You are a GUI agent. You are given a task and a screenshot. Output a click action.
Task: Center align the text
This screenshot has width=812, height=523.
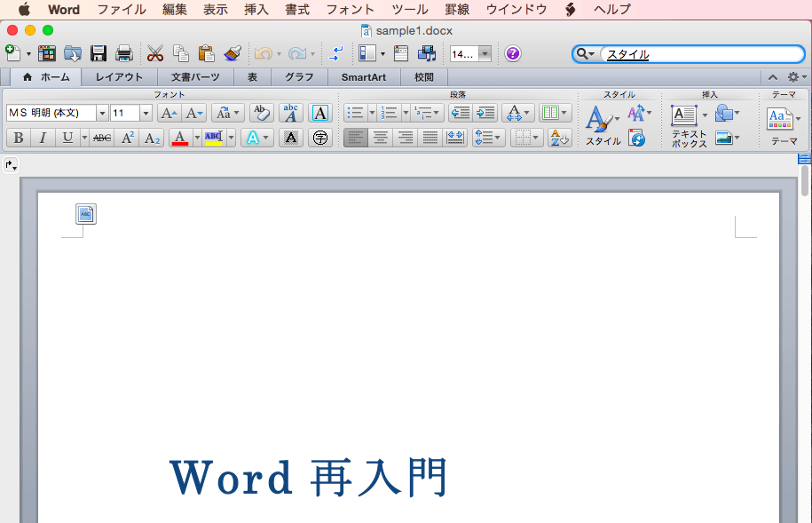point(381,138)
